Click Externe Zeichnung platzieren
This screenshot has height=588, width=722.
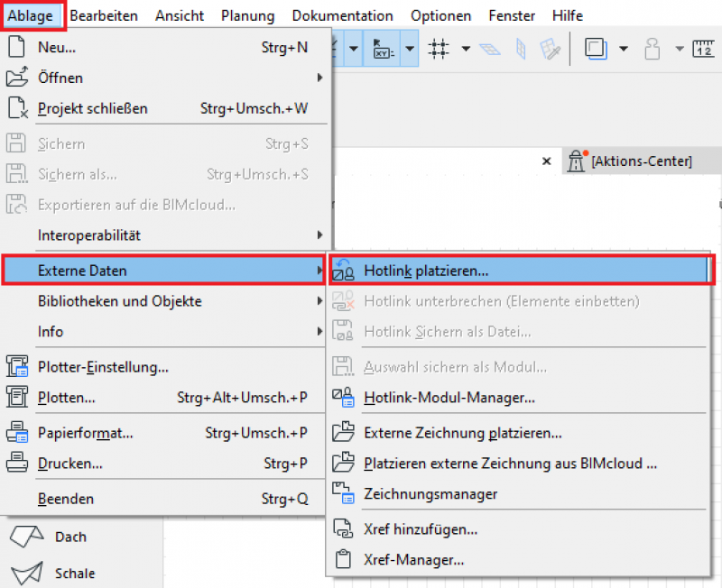pos(463,433)
